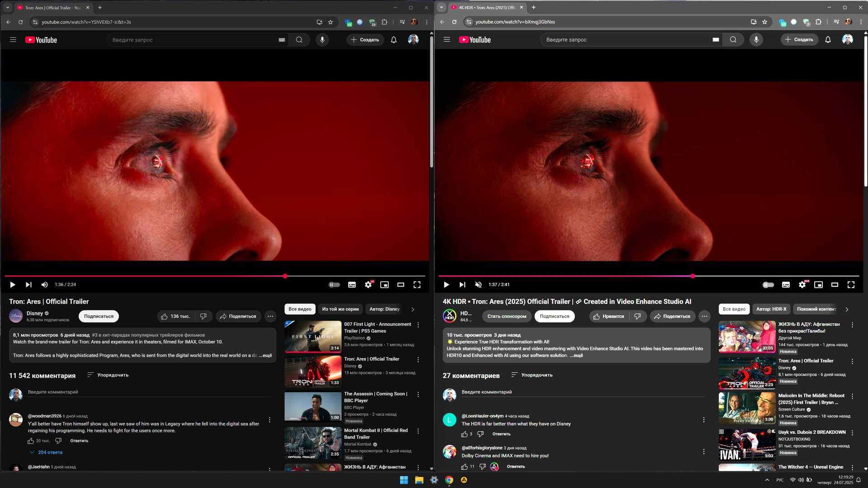Open settings gear in left video player
The height and width of the screenshot is (488, 868).
pyautogui.click(x=368, y=285)
